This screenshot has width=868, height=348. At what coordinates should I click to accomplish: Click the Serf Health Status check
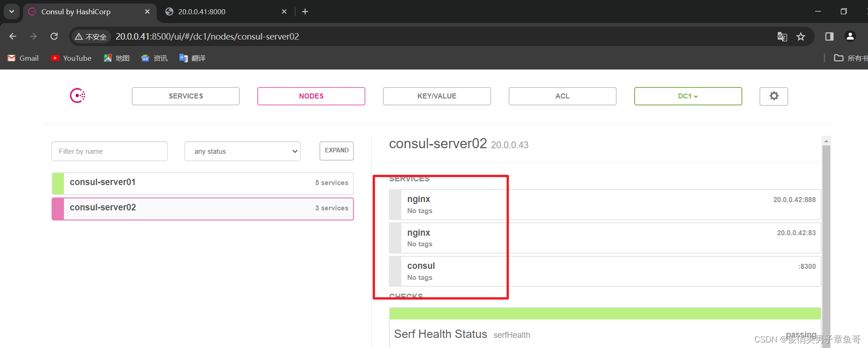605,328
